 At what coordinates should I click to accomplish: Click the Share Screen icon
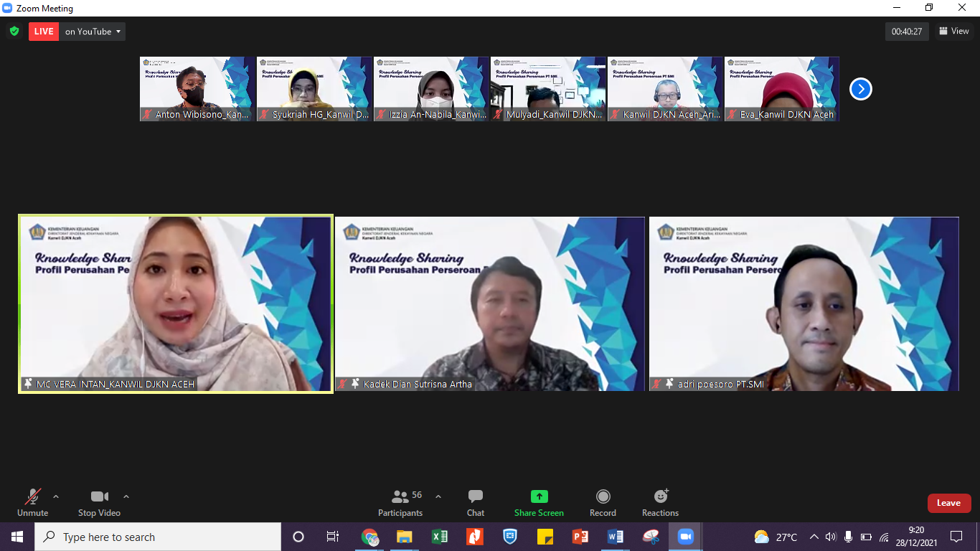539,497
